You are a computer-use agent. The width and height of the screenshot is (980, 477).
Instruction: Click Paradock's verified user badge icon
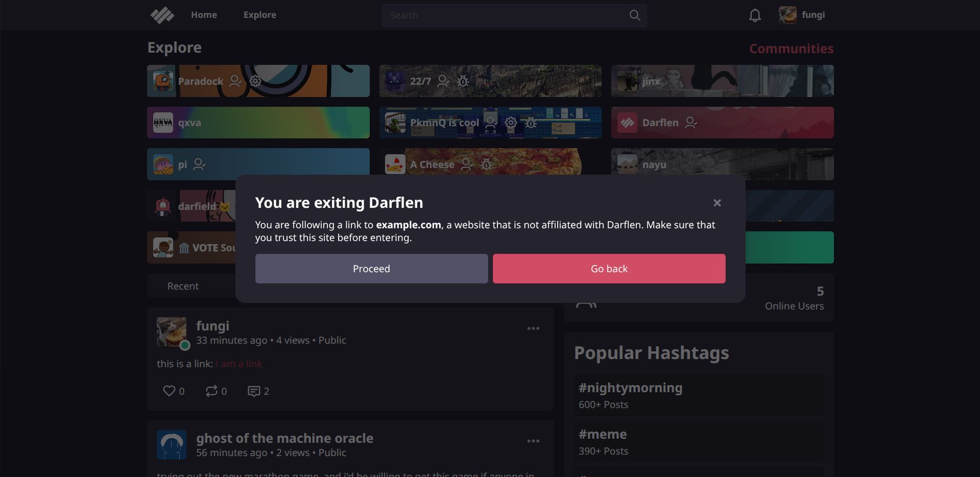pyautogui.click(x=235, y=81)
